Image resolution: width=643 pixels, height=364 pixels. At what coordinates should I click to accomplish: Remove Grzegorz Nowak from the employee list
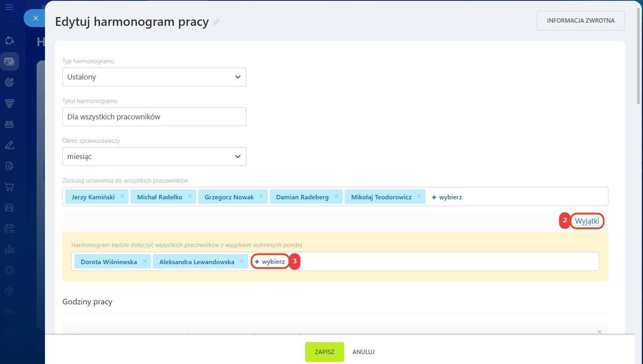click(x=261, y=197)
